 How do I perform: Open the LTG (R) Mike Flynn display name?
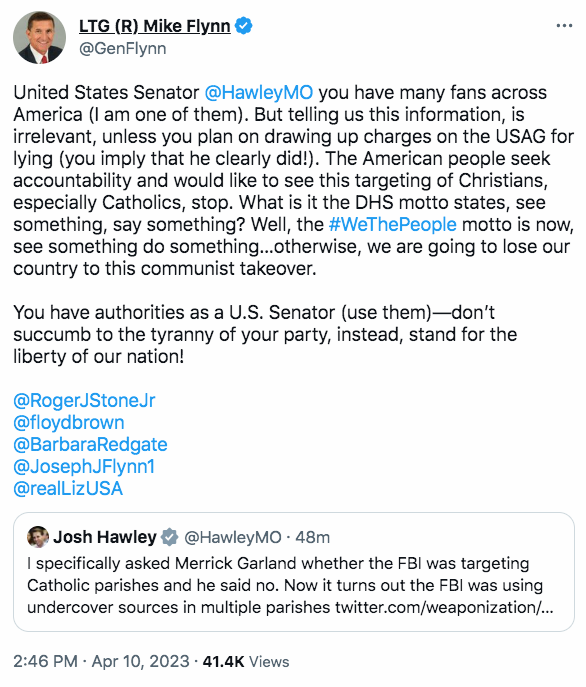155,26
